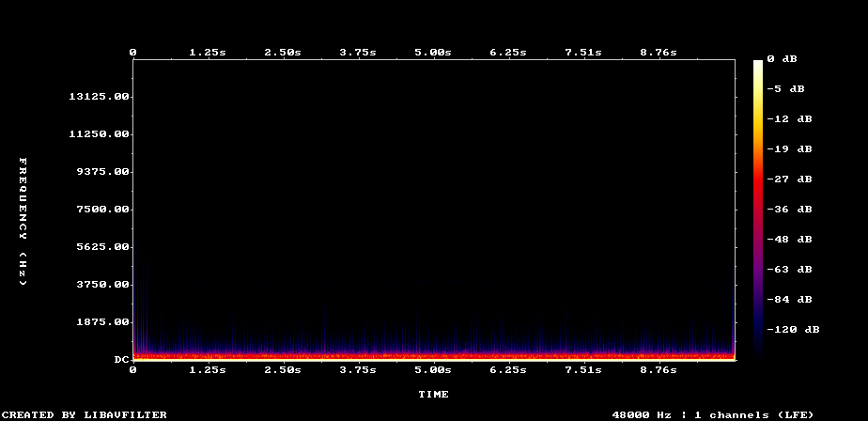The height and width of the screenshot is (421, 868).
Task: Click the -120 dB legend label
Action: tap(793, 330)
